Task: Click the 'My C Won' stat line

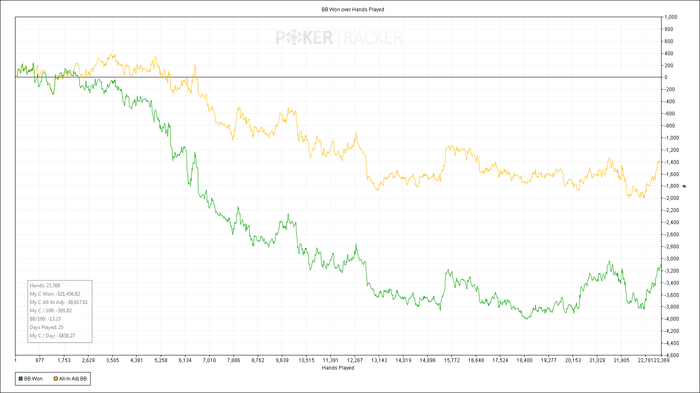Action: point(55,294)
